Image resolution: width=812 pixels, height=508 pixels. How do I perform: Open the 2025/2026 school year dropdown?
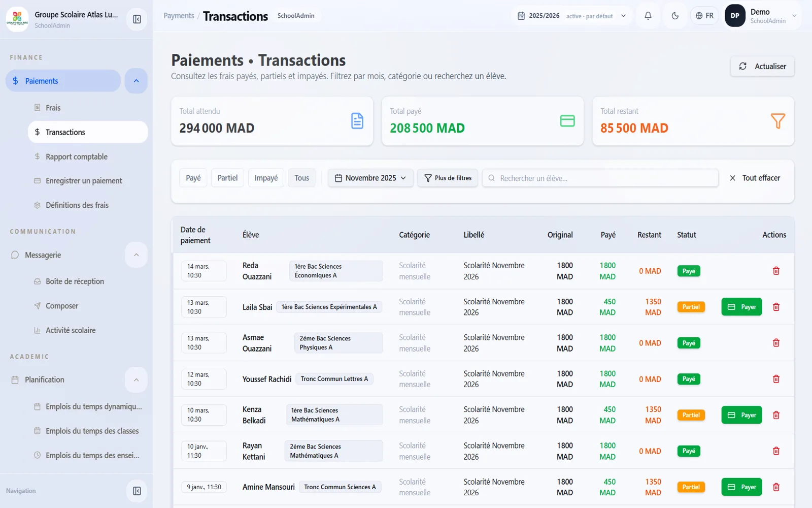point(571,16)
